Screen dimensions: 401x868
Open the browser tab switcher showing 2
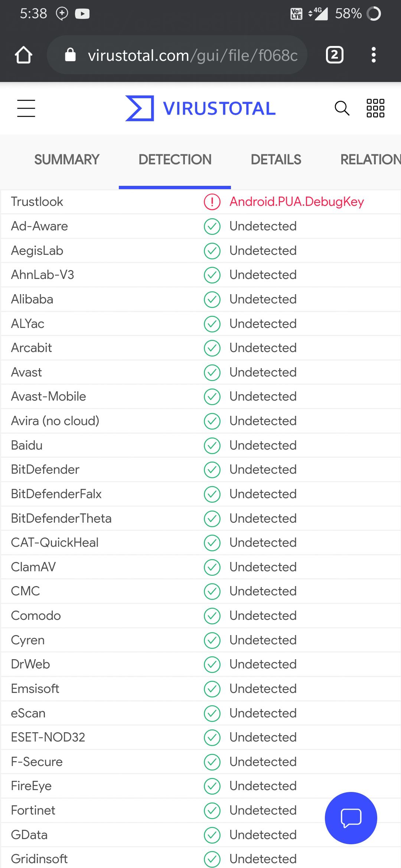click(x=334, y=55)
